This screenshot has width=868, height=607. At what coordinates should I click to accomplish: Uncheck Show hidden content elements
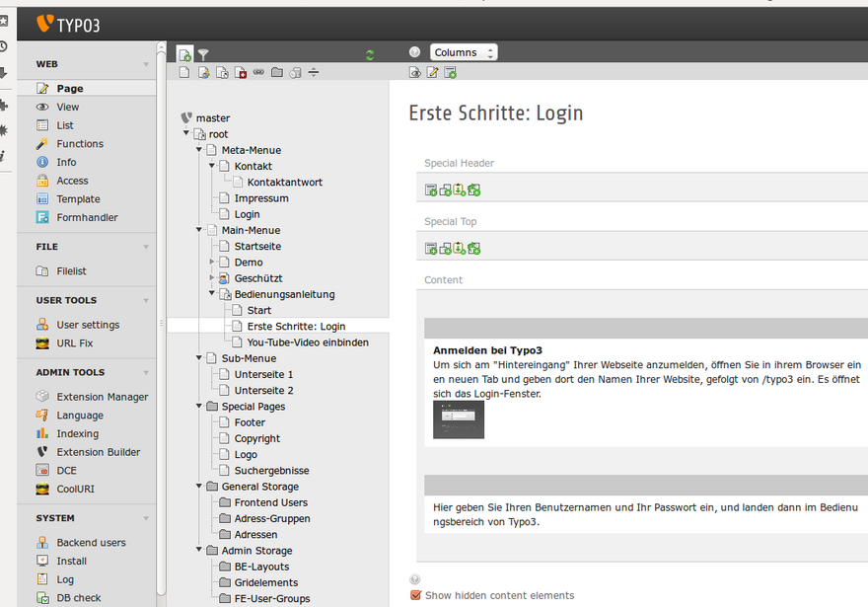415,595
